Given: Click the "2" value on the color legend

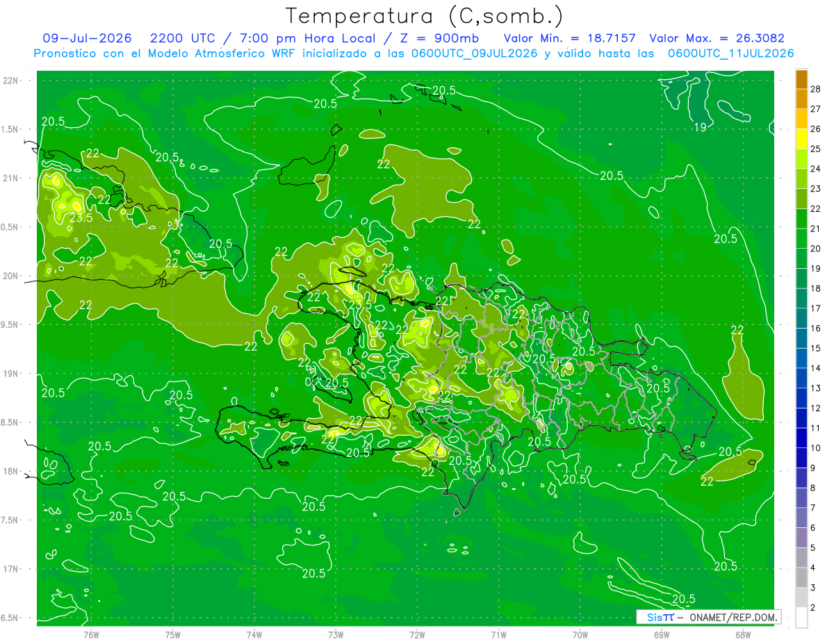Looking at the screenshot, I should (813, 608).
